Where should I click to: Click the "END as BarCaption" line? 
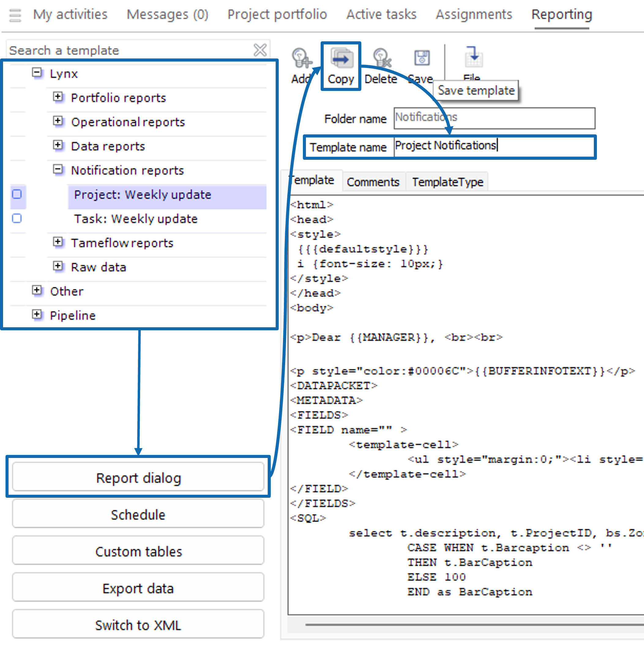point(470,592)
